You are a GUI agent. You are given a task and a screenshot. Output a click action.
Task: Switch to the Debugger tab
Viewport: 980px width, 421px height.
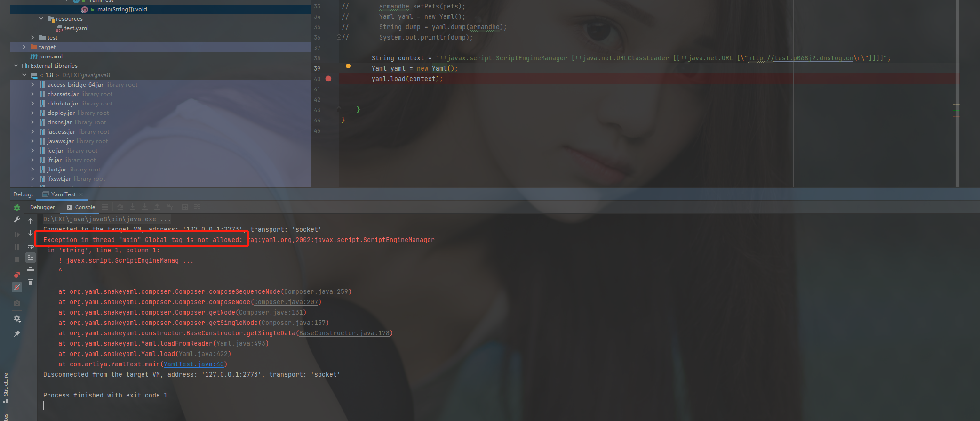(x=42, y=207)
